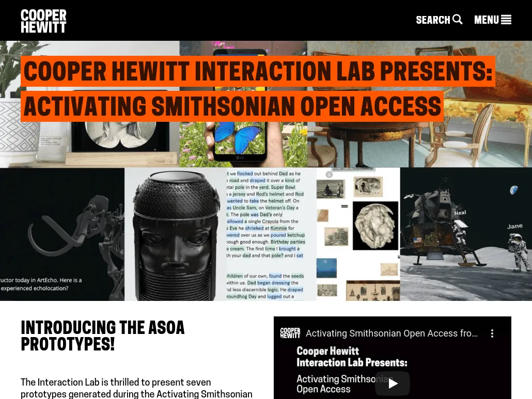Open the Menu hamburger icon
The height and width of the screenshot is (399, 532).
[x=506, y=20]
